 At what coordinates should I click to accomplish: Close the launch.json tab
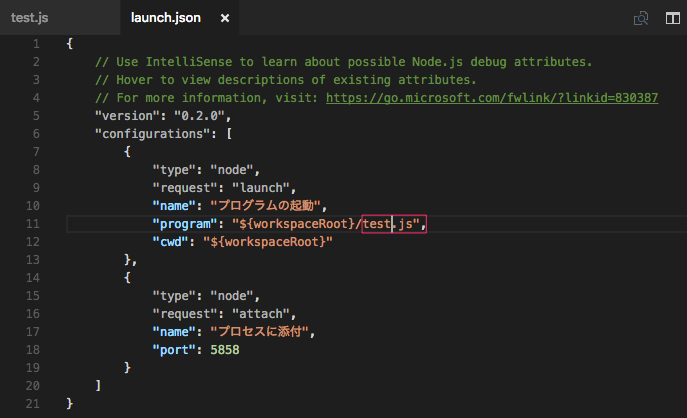(225, 18)
